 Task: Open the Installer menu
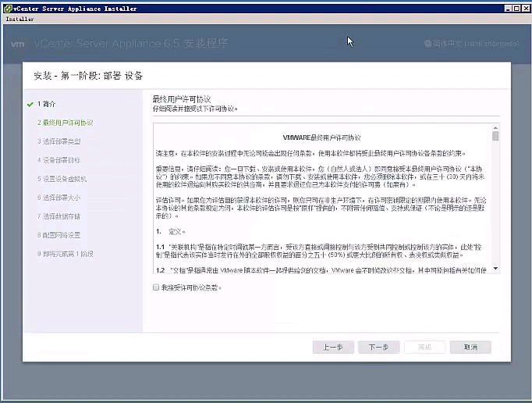[x=20, y=19]
